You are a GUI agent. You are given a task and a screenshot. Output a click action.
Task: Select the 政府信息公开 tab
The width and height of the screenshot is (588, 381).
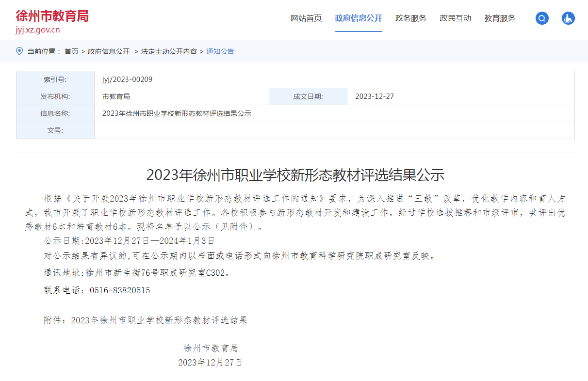[359, 18]
